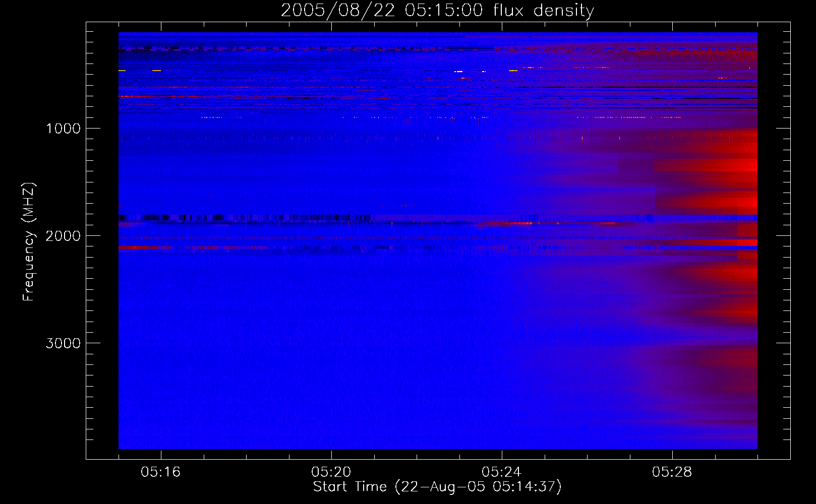
Task: Click the 05:20 time tick label
Action: click(331, 472)
